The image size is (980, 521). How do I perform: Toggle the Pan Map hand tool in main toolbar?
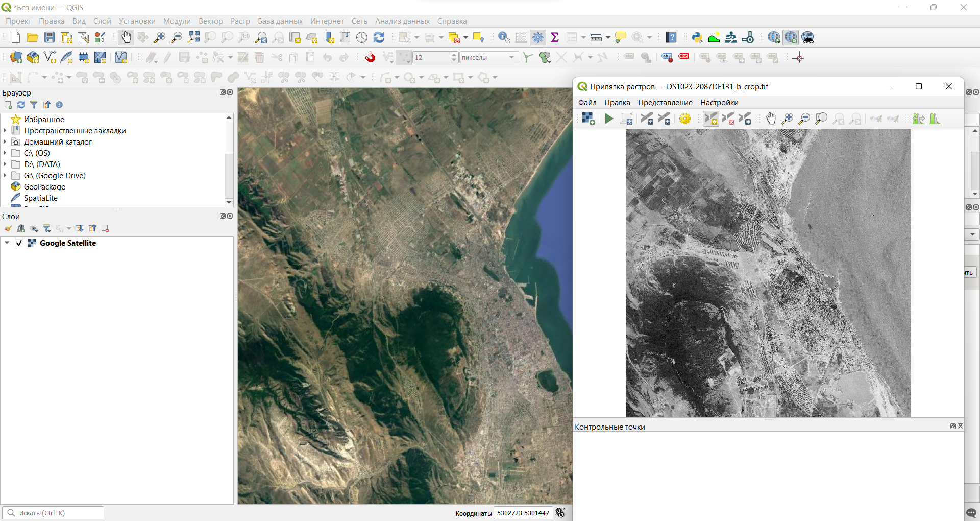point(126,37)
